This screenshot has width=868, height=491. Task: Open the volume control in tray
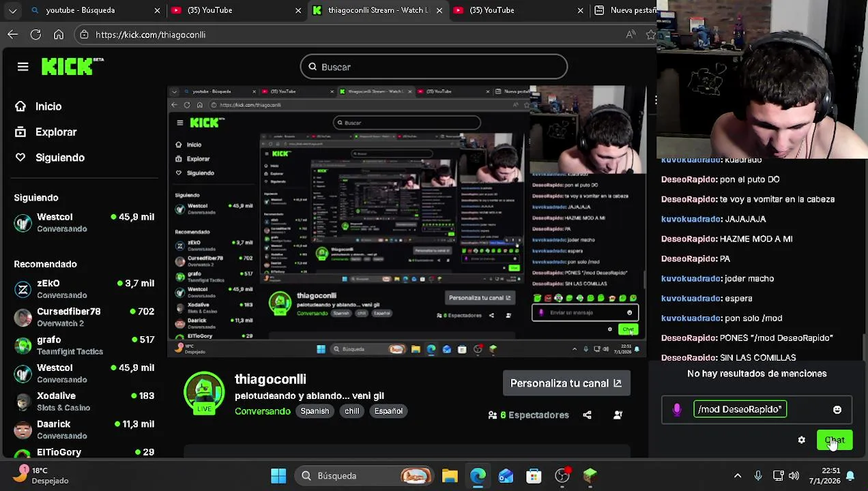click(794, 476)
